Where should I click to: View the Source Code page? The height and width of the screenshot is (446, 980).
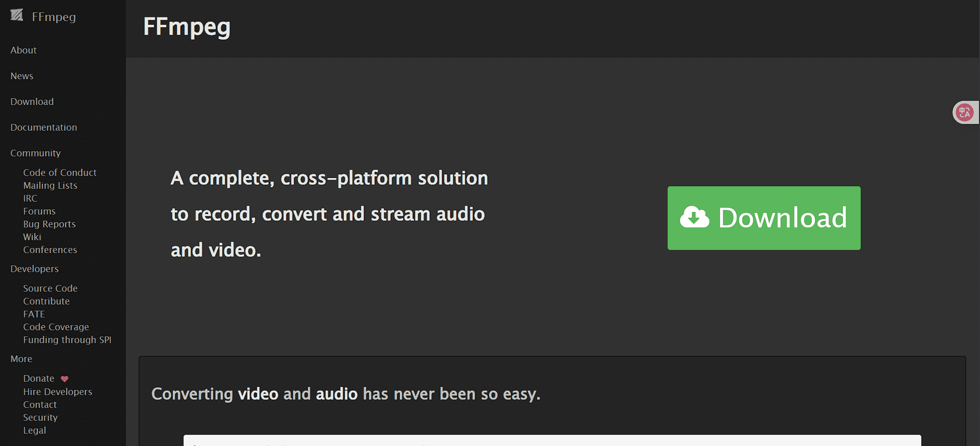click(x=50, y=288)
